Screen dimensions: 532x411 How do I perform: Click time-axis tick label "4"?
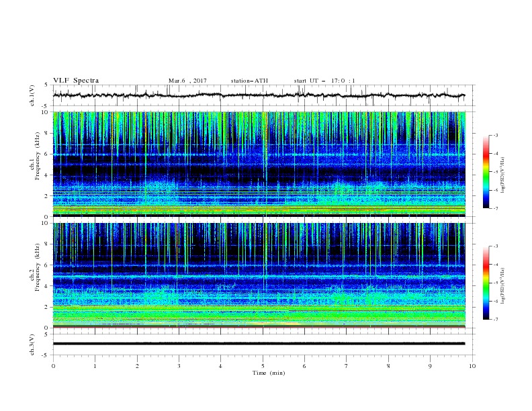[220, 366]
